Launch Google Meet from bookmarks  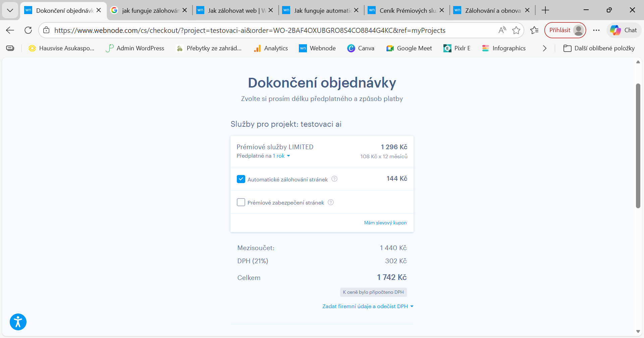point(409,48)
